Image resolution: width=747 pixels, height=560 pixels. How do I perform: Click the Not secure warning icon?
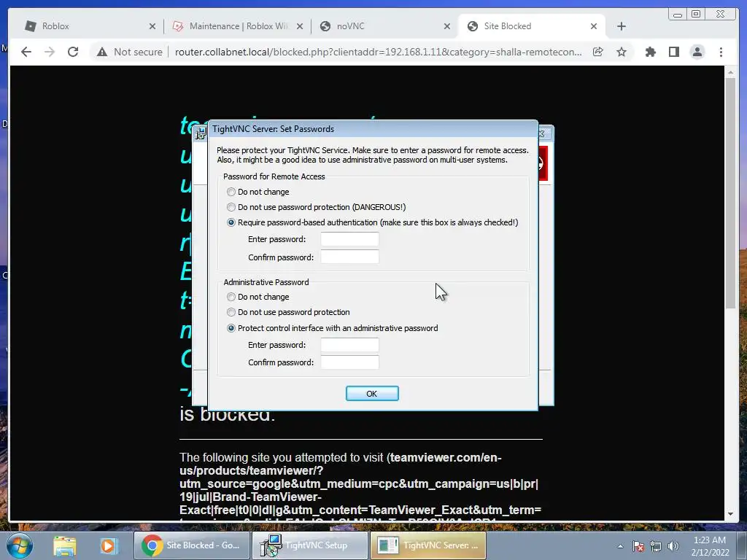pos(102,52)
